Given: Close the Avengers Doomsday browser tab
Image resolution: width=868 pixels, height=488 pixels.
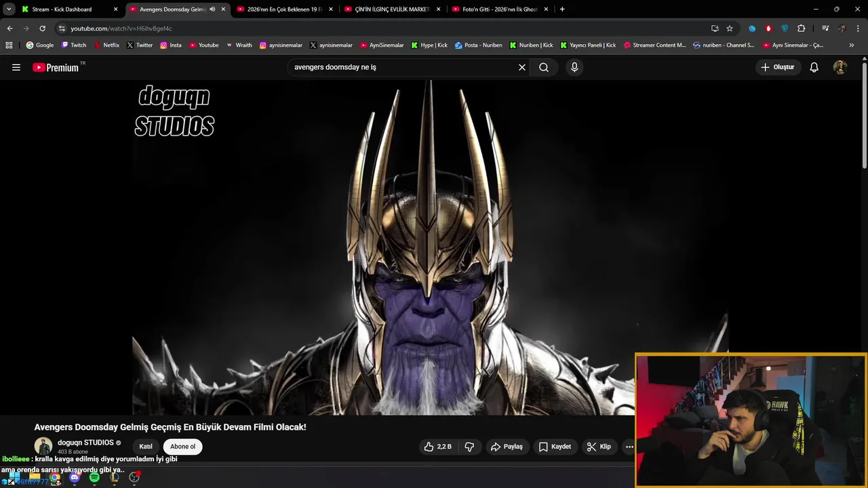Looking at the screenshot, I should point(223,9).
